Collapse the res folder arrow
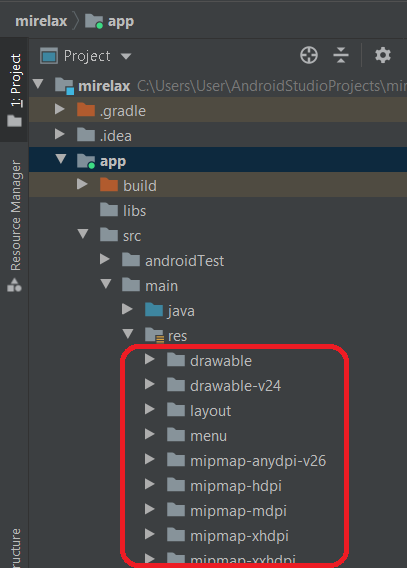Viewport: 410px width, 568px height. click(128, 334)
